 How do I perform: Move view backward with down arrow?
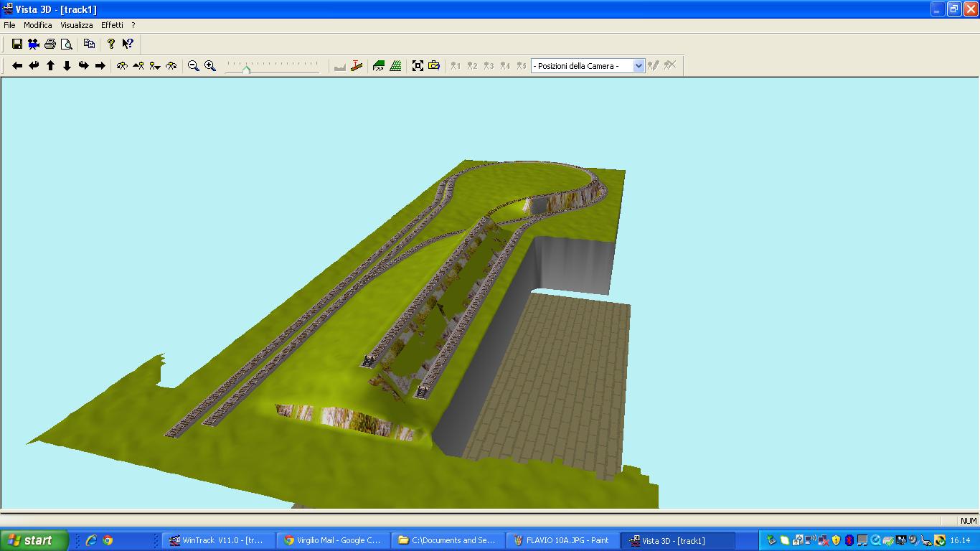pos(67,65)
